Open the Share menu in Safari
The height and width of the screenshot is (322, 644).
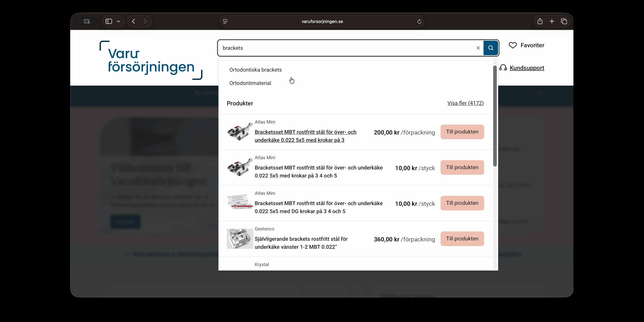click(540, 21)
